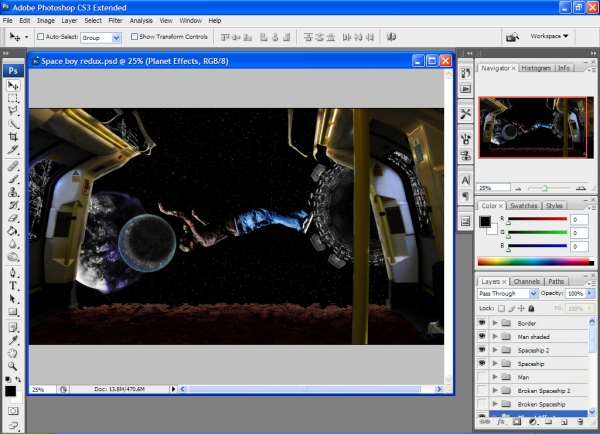Show the Man layer group
This screenshot has width=600, height=434.
(x=482, y=377)
